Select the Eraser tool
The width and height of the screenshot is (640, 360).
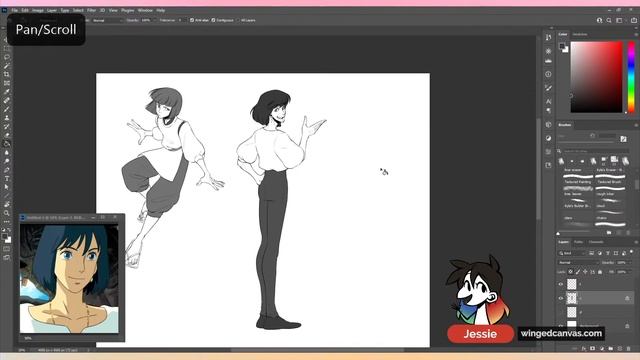[x=7, y=135]
